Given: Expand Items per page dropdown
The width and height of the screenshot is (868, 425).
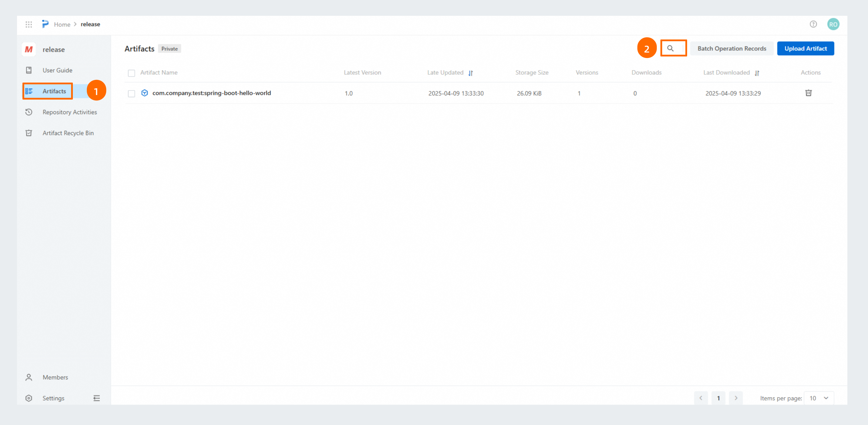Looking at the screenshot, I should (819, 398).
